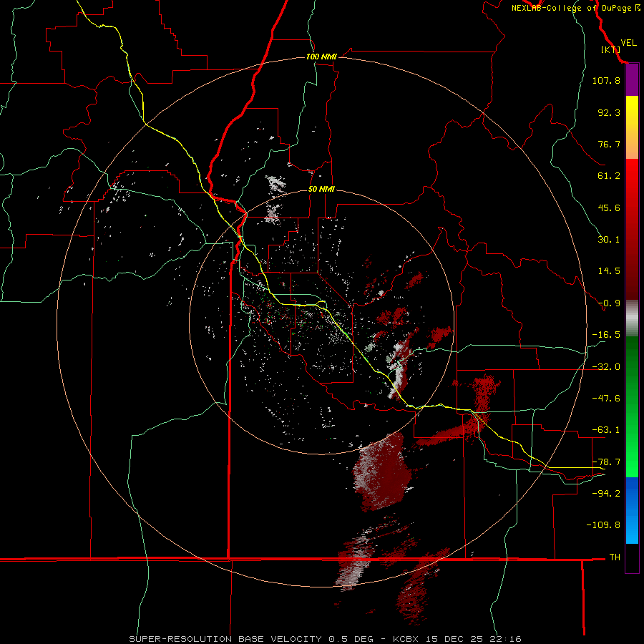The height and width of the screenshot is (644, 644).
Task: Select the -32.0 value on velocity scale
Action: (606, 367)
